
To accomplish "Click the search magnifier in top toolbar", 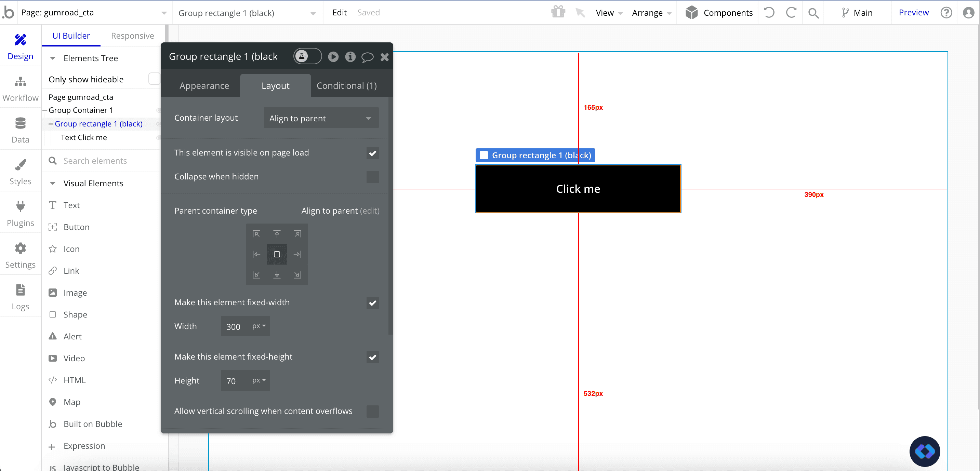I will click(x=813, y=13).
